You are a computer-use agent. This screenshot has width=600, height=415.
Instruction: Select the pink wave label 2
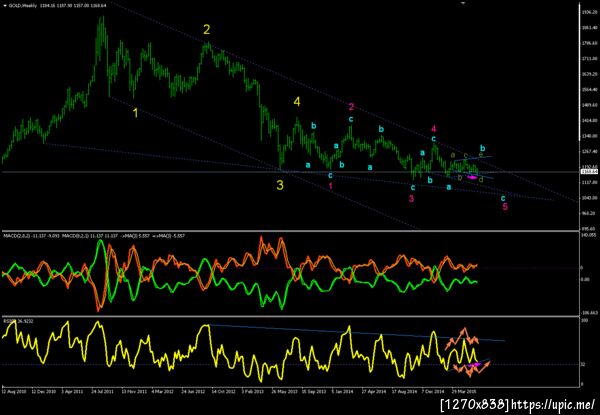pos(352,107)
